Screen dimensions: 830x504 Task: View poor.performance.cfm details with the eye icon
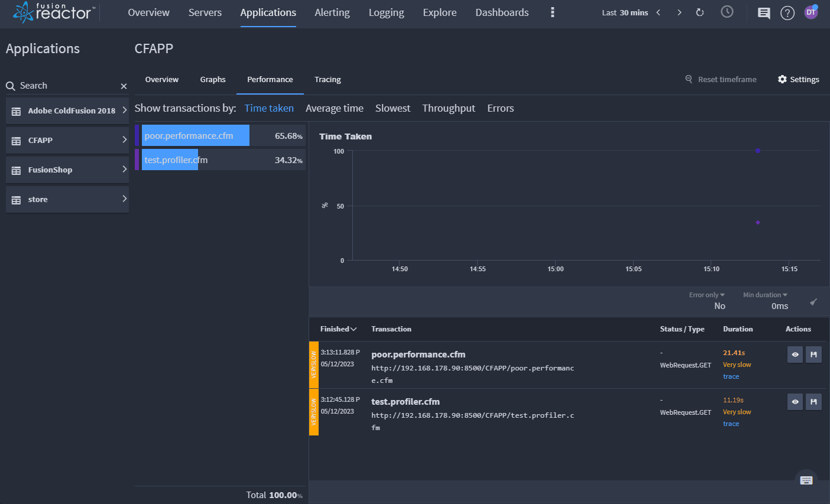click(x=795, y=355)
